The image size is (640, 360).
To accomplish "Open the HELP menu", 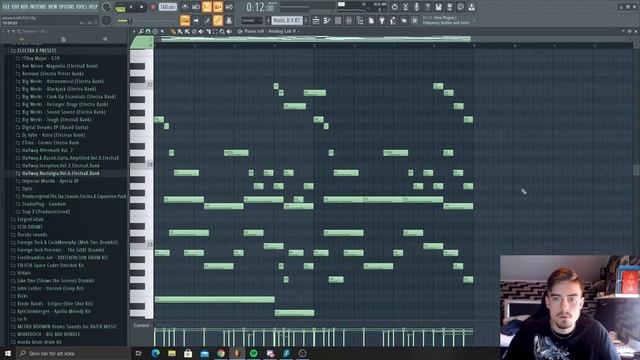I will [x=93, y=7].
